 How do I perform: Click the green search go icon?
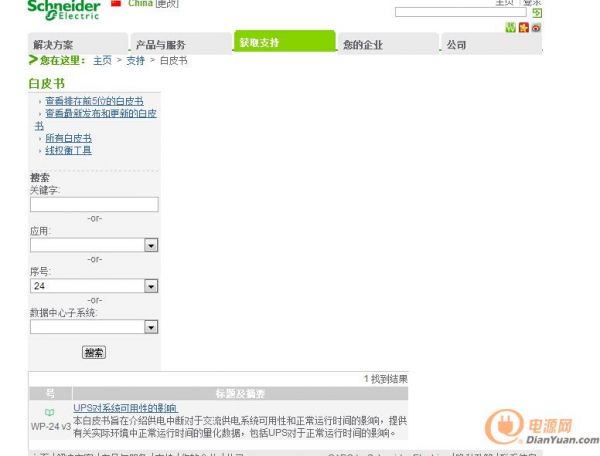[537, 13]
